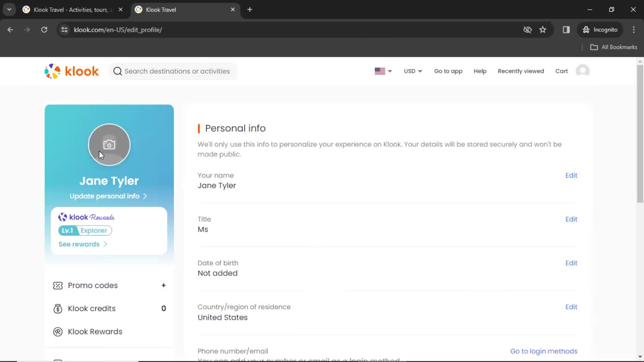Screen dimensions: 644x362
Task: Click the USD currency icon
Action: [x=412, y=71]
